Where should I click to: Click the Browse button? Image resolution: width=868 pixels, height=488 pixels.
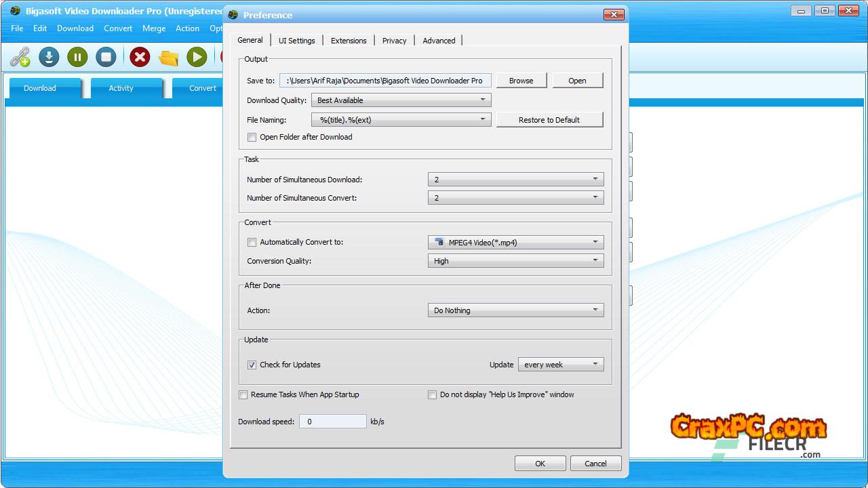click(521, 81)
